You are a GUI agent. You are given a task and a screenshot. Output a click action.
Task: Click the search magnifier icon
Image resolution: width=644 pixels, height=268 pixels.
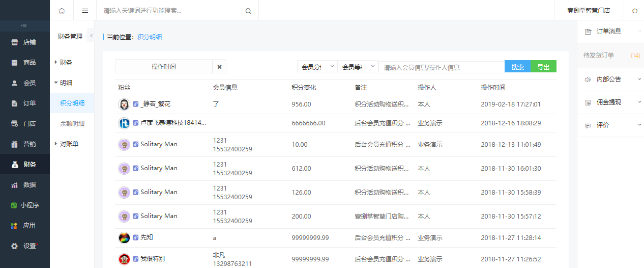248,11
